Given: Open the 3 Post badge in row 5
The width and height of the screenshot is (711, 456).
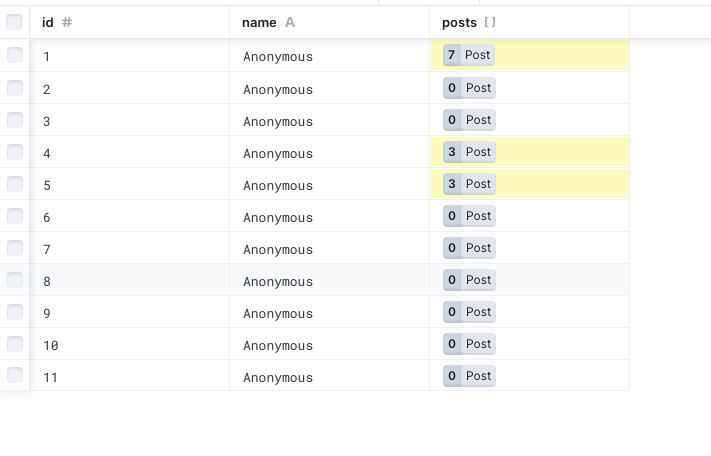Looking at the screenshot, I should click(469, 184).
